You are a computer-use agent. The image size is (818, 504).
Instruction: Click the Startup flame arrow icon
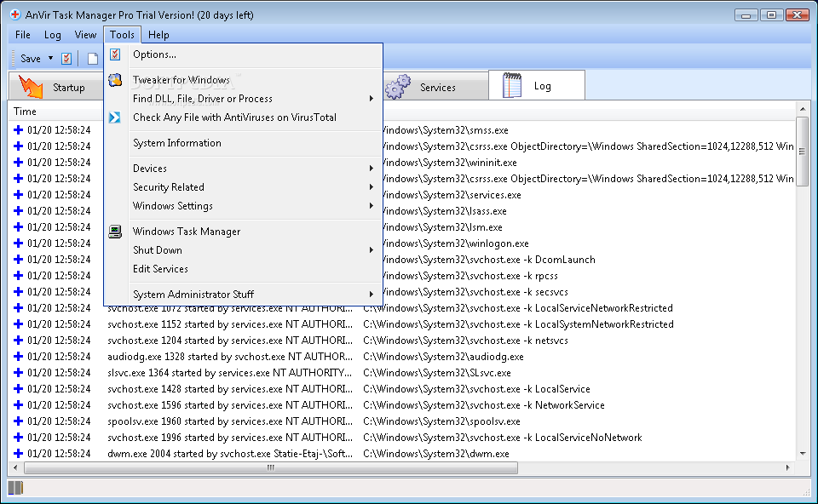31,87
